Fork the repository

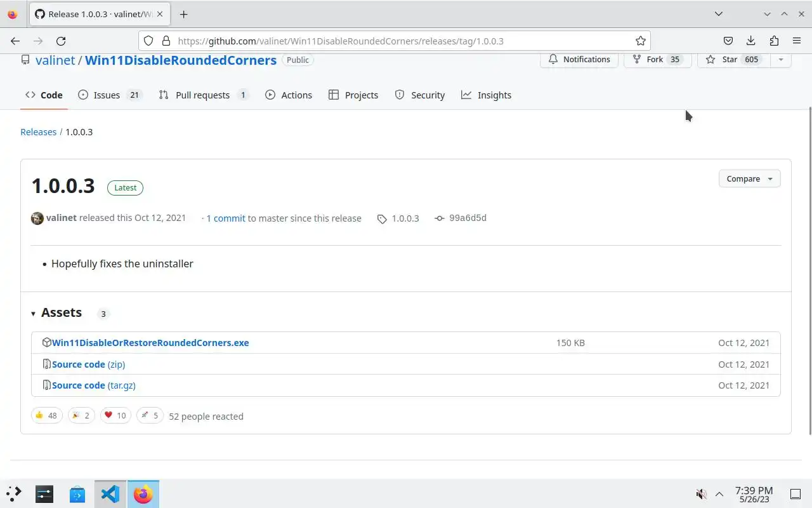pos(657,59)
